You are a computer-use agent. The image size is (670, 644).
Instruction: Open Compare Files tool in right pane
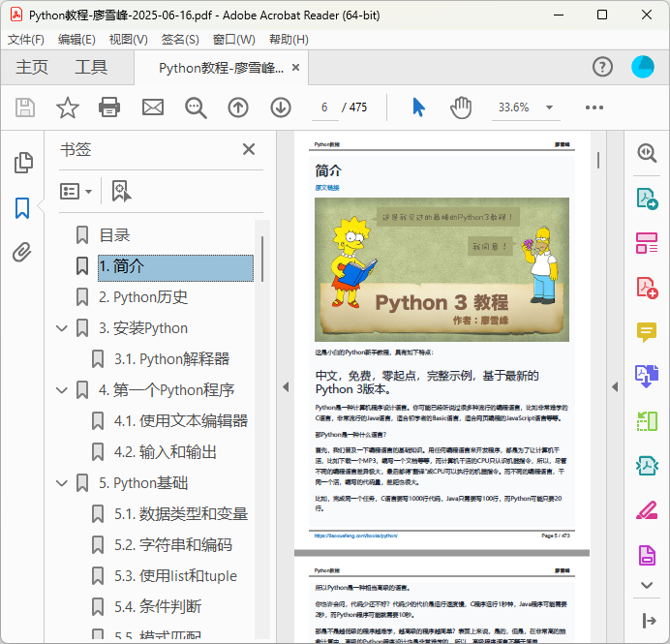[x=647, y=421]
